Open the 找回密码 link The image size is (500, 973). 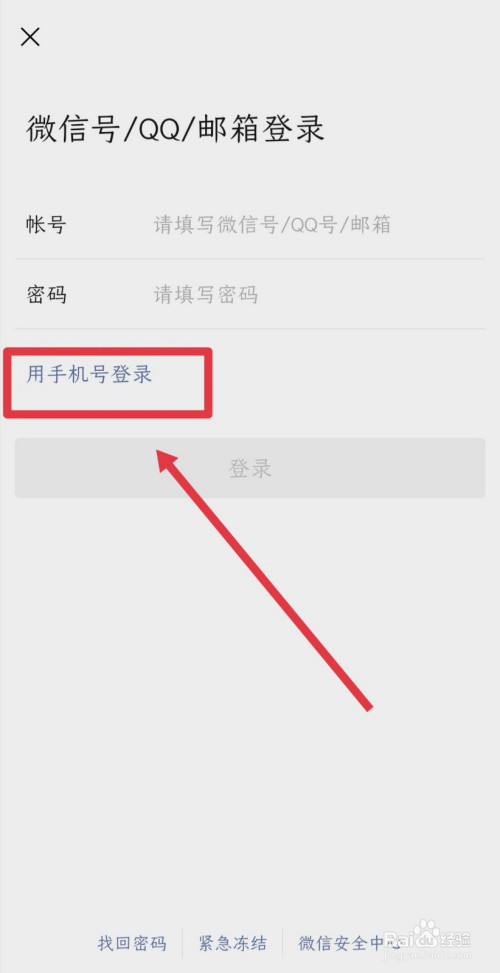pos(132,944)
